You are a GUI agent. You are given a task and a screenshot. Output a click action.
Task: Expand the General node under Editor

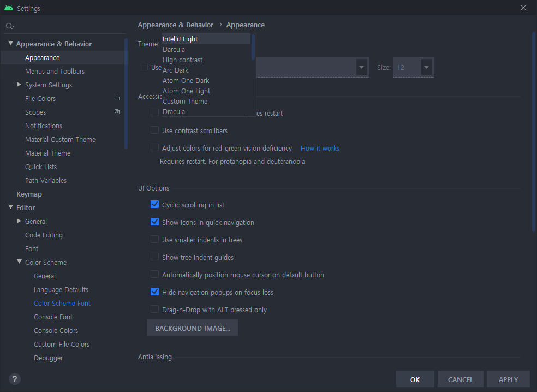coord(19,221)
